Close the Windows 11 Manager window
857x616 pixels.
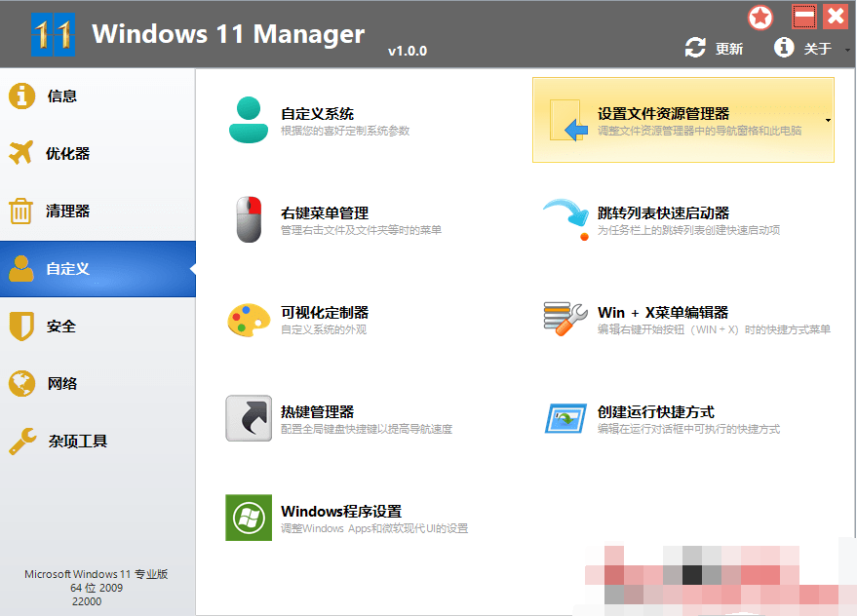coord(837,17)
